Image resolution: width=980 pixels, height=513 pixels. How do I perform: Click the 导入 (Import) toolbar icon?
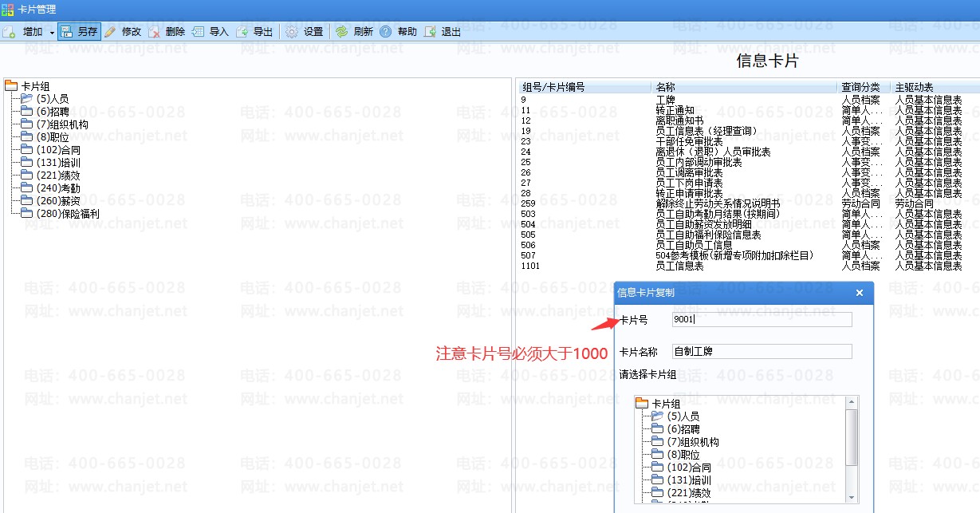(199, 32)
